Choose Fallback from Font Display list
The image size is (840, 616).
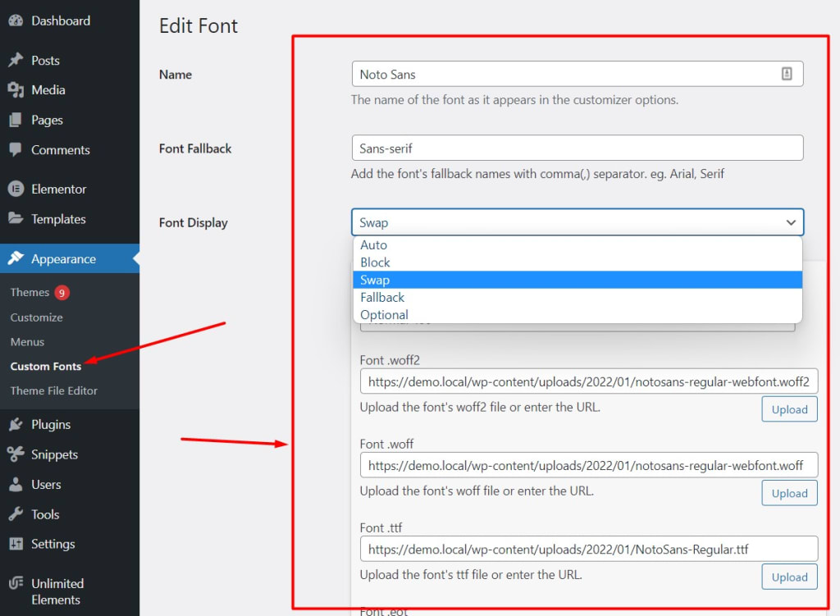click(577, 297)
